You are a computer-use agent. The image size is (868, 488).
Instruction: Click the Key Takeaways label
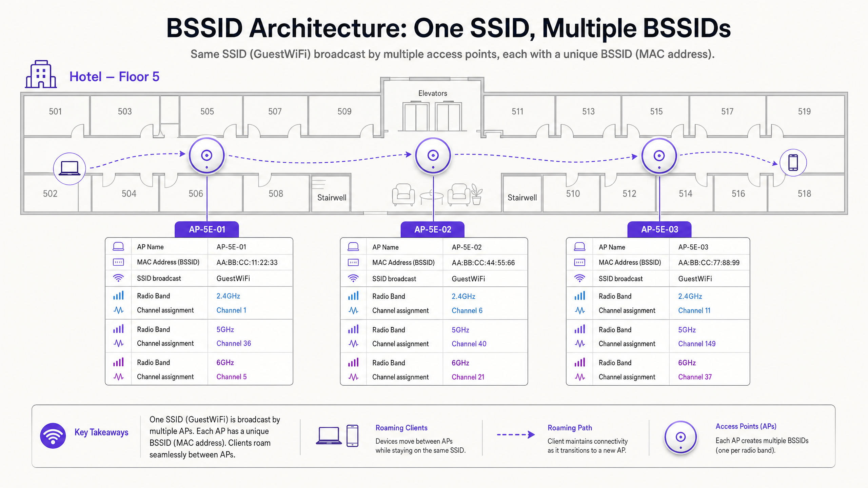(101, 432)
